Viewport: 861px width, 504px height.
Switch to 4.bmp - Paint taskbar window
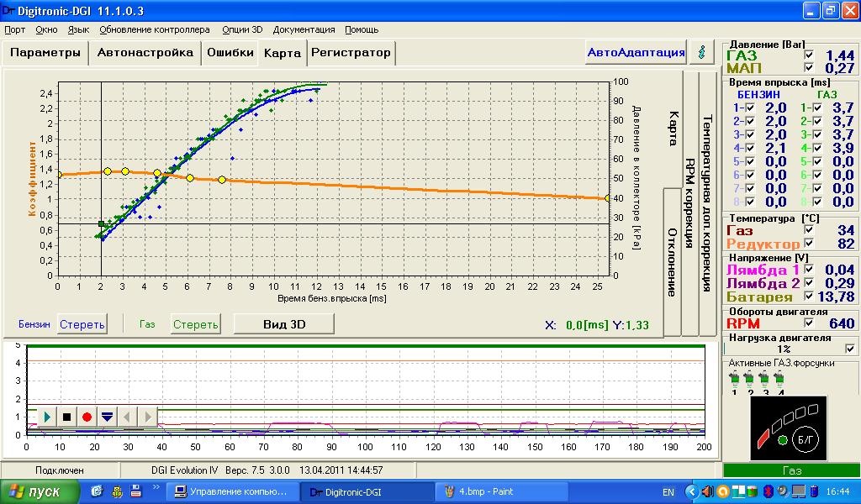[x=499, y=491]
